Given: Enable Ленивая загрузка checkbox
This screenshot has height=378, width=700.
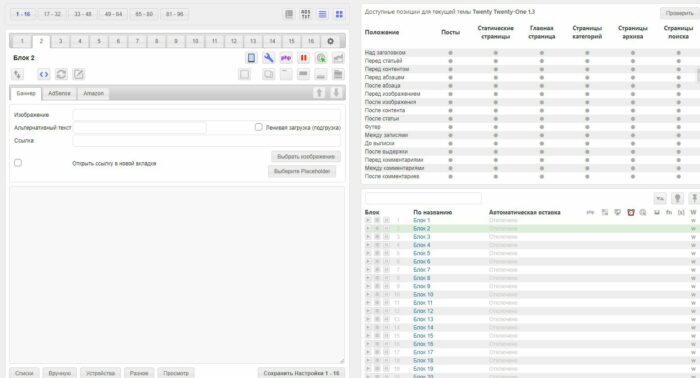Looking at the screenshot, I should [x=258, y=127].
